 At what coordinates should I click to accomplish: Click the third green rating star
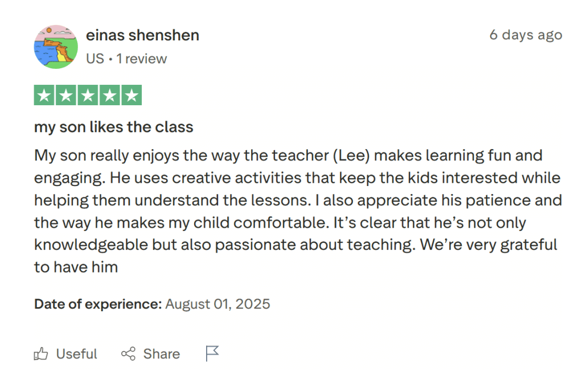pyautogui.click(x=88, y=95)
